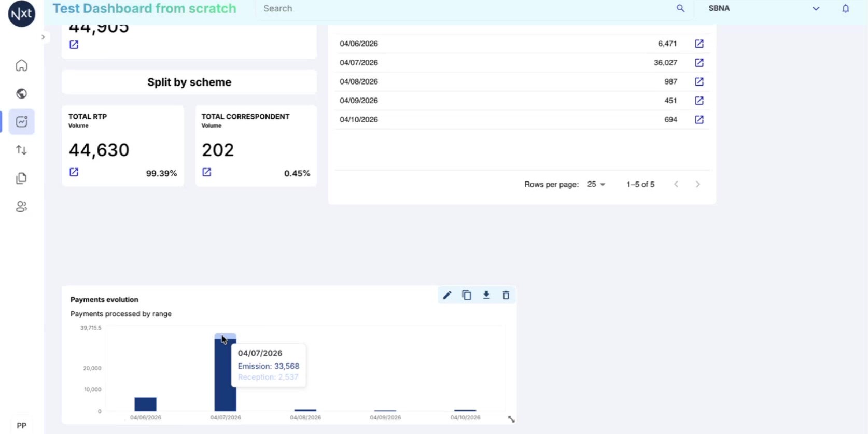Click the 1–5 of 5 pagination text

pyautogui.click(x=640, y=185)
